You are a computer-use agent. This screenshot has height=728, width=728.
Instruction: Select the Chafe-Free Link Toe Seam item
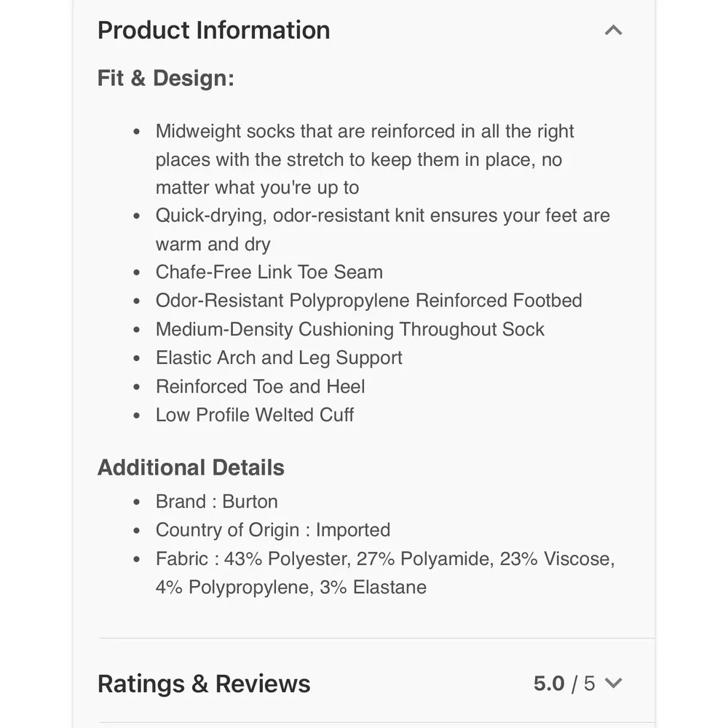click(269, 272)
